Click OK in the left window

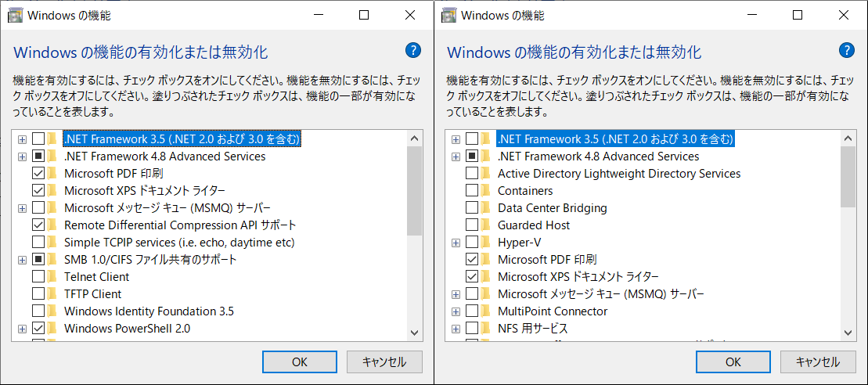[x=300, y=362]
